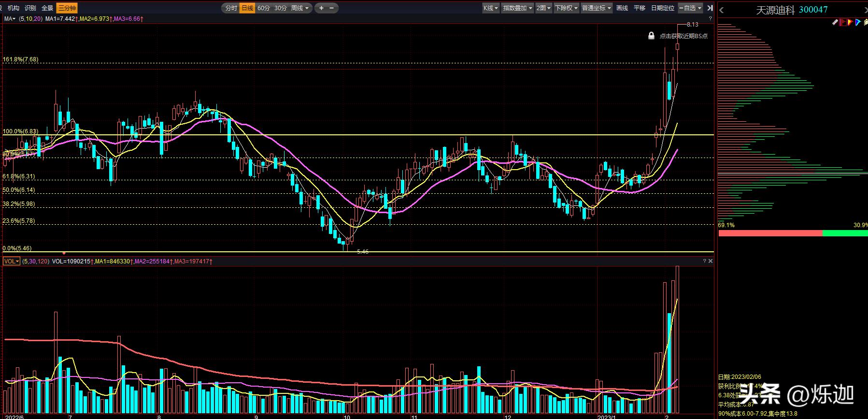Click 点击获取近期BS点 link
Image resolution: width=868 pixels, height=419 pixels.
click(683, 36)
